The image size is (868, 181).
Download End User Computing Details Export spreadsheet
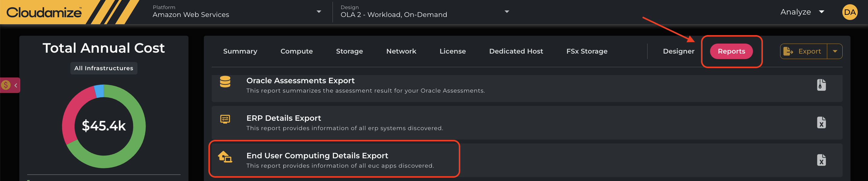pyautogui.click(x=821, y=160)
